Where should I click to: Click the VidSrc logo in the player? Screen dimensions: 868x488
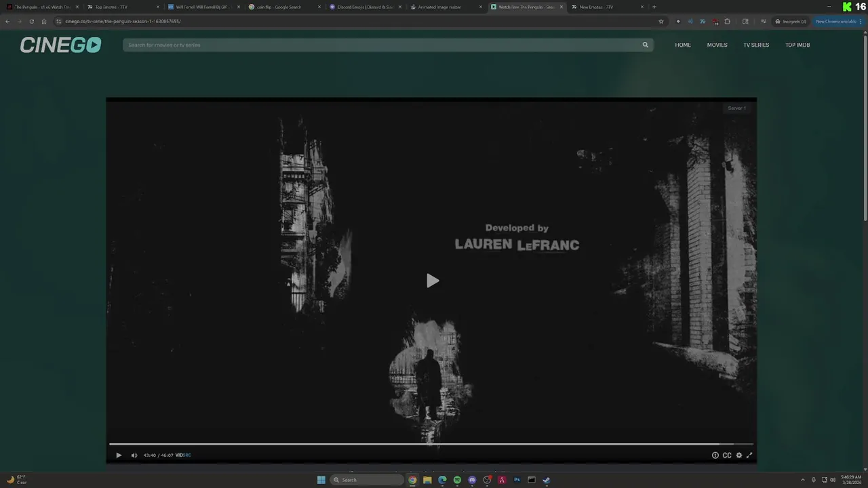click(183, 455)
